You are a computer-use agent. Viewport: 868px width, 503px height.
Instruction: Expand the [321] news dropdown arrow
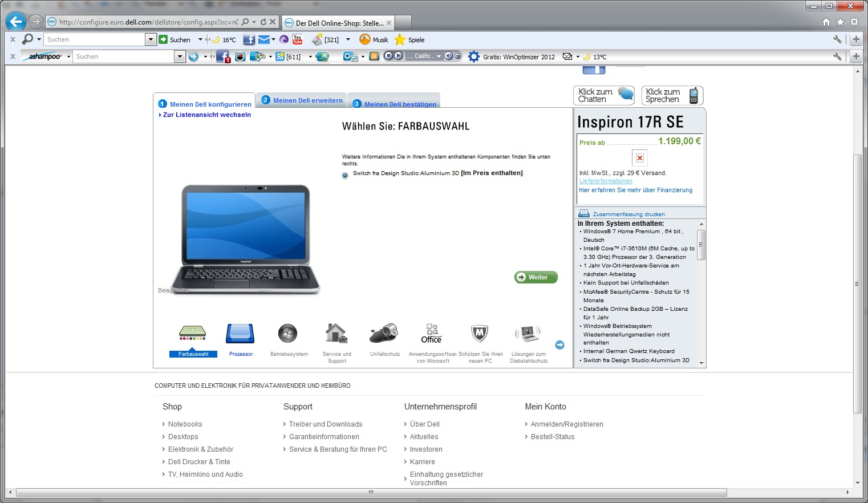(348, 39)
